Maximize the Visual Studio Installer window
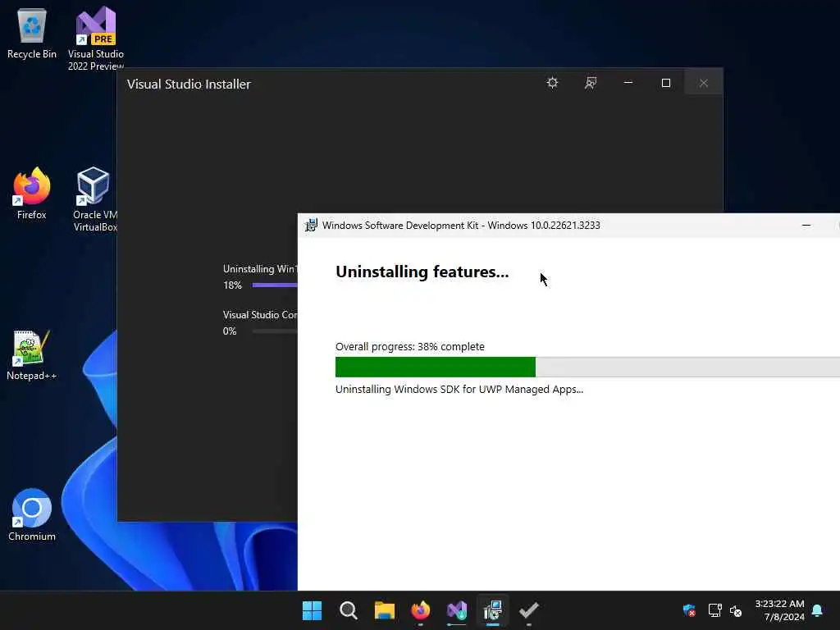The image size is (840, 630). click(666, 83)
